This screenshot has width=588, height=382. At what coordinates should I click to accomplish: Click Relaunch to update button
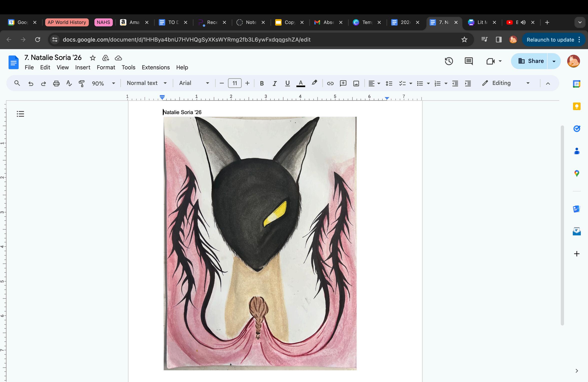550,40
